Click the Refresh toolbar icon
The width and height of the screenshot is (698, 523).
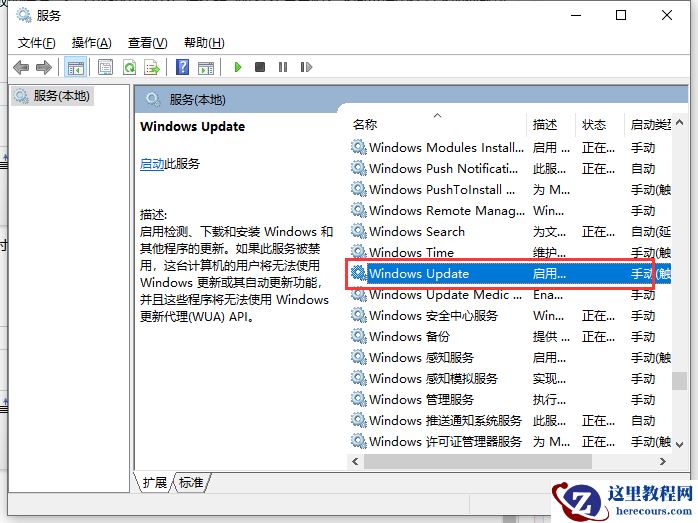click(x=129, y=67)
